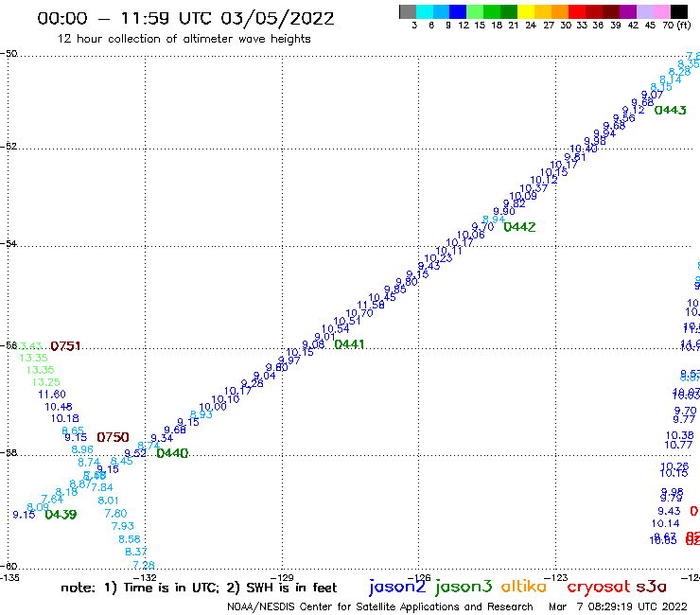The height and width of the screenshot is (615, 700).
Task: Click the 7.26 wave height value
Action: 144,566
